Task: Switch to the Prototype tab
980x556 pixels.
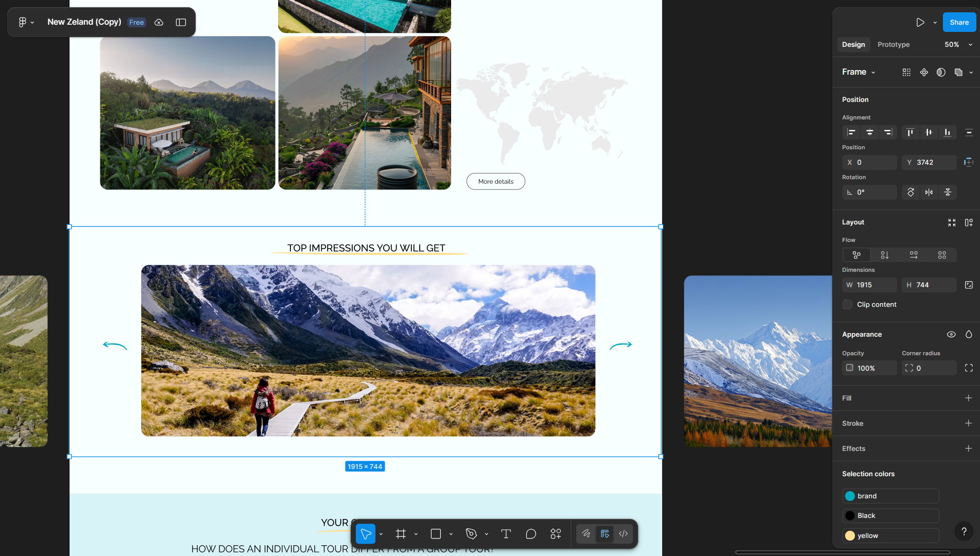Action: (x=893, y=44)
